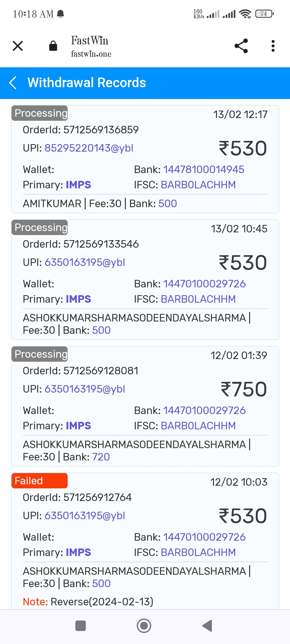Tap UPI ID 85295220143@ybl
Viewport: 290px width, 644px height.
click(89, 148)
